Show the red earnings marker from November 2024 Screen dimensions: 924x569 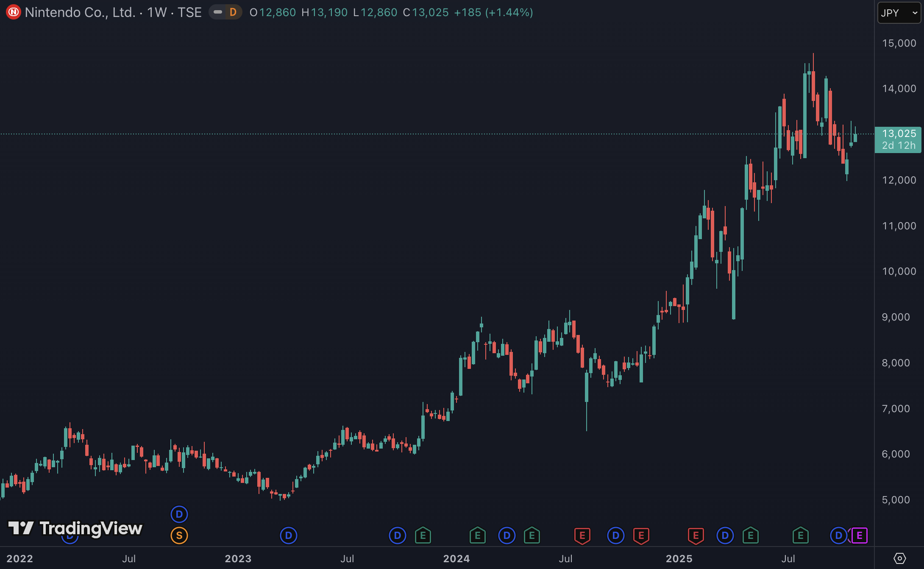coord(641,536)
